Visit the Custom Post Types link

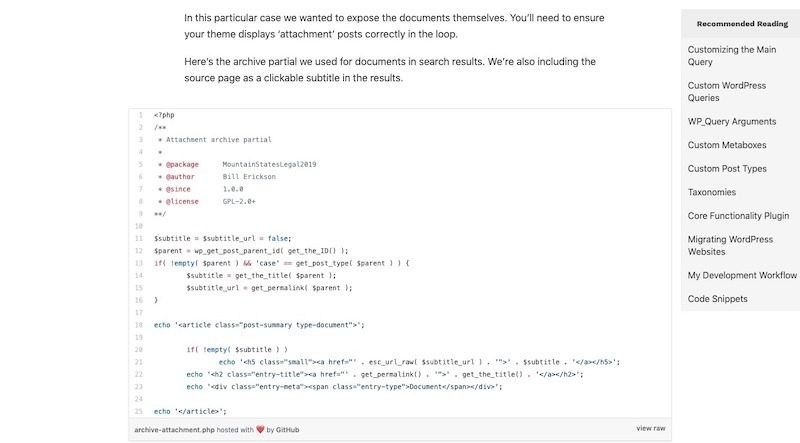pyautogui.click(x=727, y=168)
